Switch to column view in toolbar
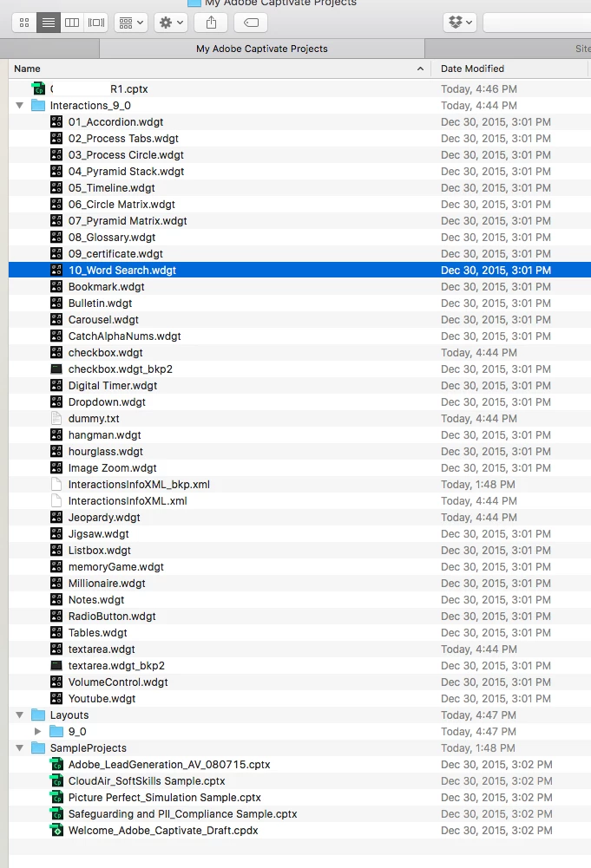Image resolution: width=591 pixels, height=868 pixels. (x=72, y=23)
